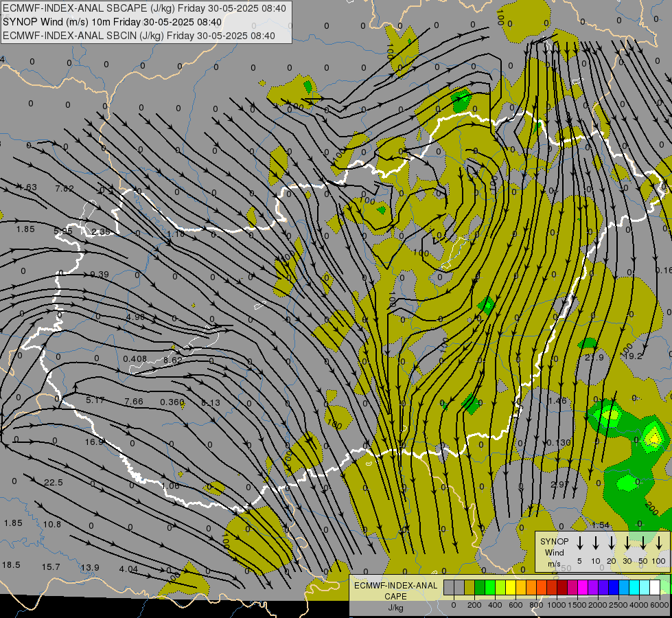Select the pale cyan legend swatch

pyautogui.click(x=645, y=587)
